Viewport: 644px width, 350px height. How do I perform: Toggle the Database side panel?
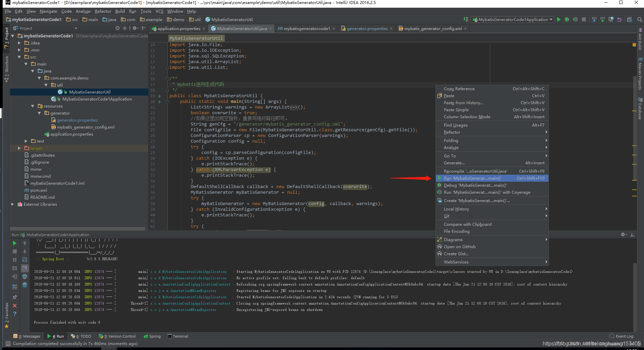pos(640,108)
